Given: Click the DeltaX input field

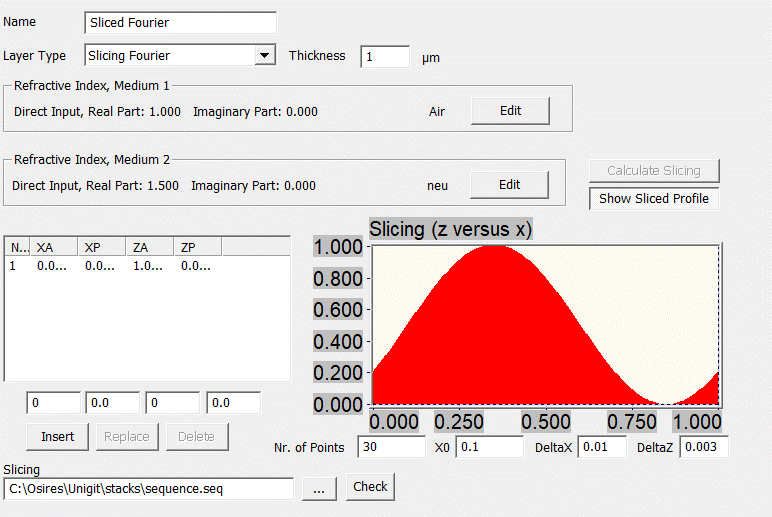Looking at the screenshot, I should coord(602,447).
